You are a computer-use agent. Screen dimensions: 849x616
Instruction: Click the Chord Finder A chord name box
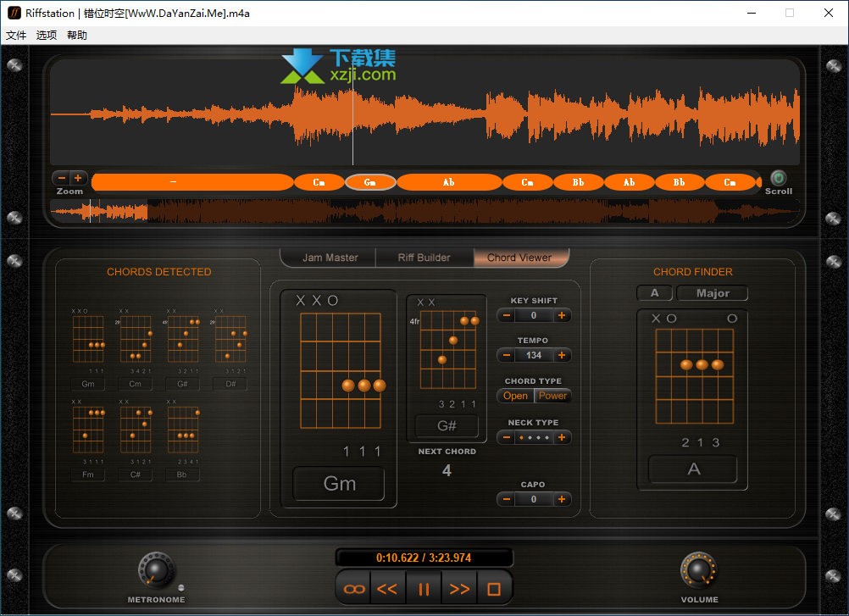coord(693,469)
